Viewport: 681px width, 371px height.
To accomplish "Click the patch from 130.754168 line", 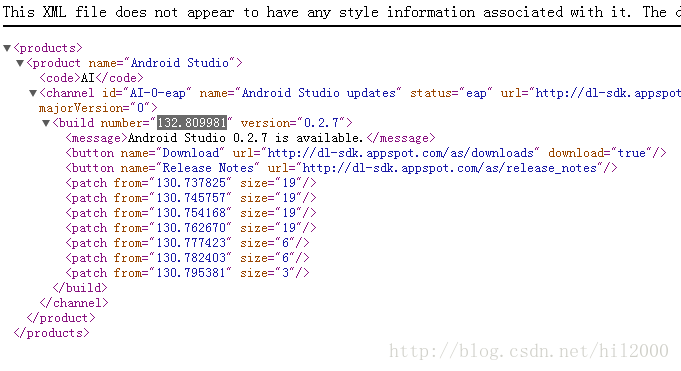I will 191,213.
